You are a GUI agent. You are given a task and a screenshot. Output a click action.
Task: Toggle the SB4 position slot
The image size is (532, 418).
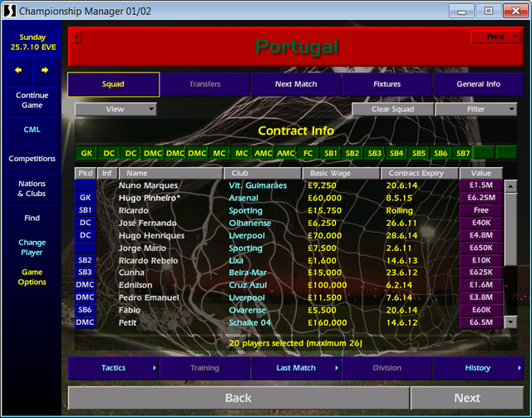[397, 154]
